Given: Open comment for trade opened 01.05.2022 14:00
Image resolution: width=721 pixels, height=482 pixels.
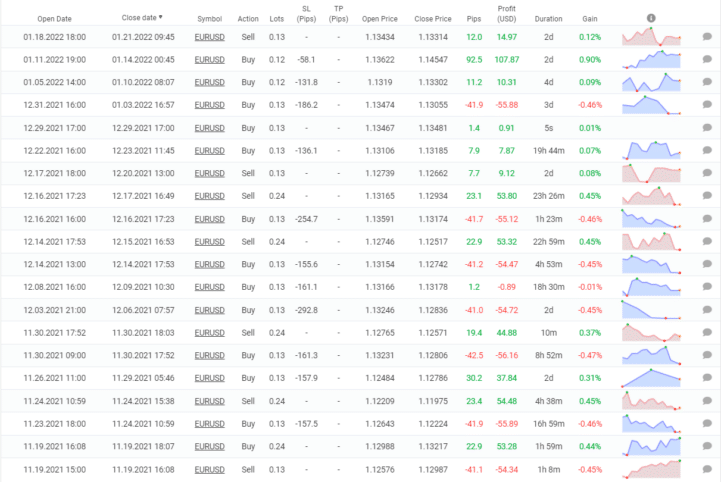Looking at the screenshot, I should [707, 81].
